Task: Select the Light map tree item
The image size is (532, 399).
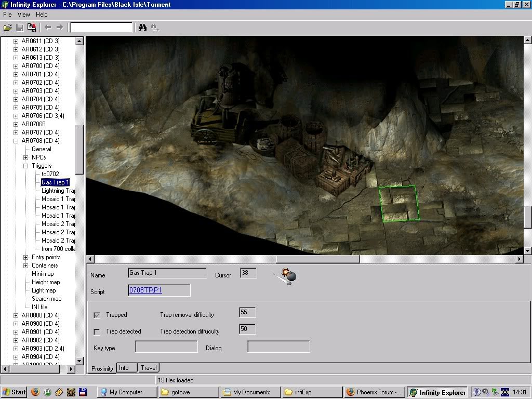Action: point(44,290)
